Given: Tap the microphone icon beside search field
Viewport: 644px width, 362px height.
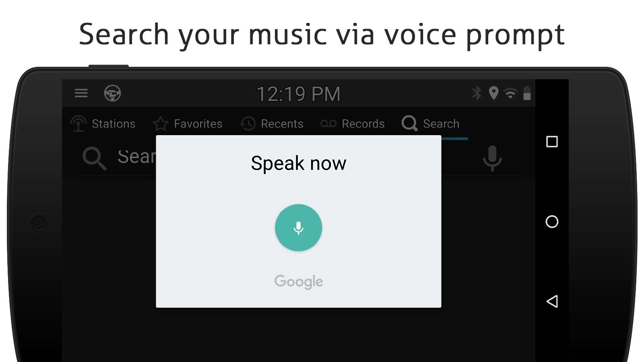Looking at the screenshot, I should [x=492, y=158].
